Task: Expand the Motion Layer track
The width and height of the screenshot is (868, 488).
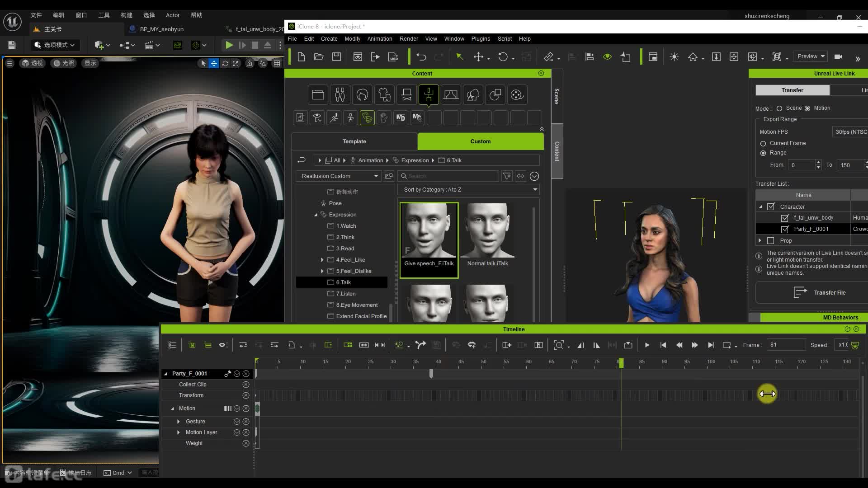Action: click(x=179, y=432)
